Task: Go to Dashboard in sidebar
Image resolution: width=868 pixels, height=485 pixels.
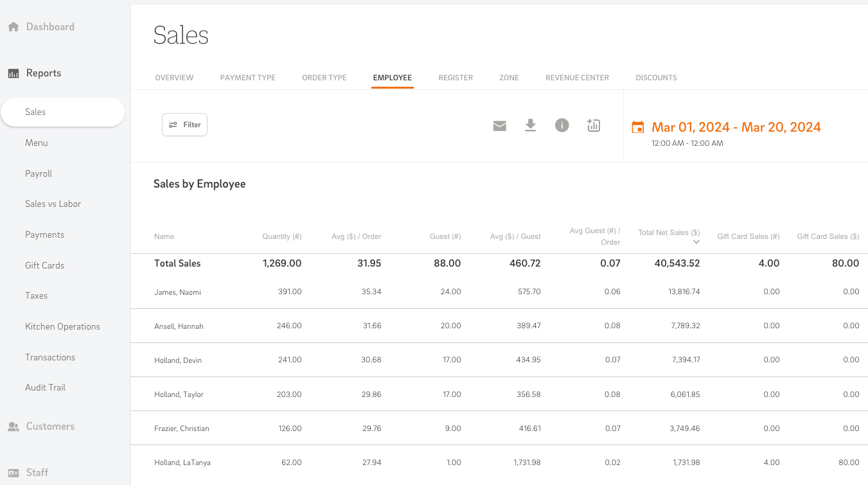Action: pyautogui.click(x=50, y=27)
